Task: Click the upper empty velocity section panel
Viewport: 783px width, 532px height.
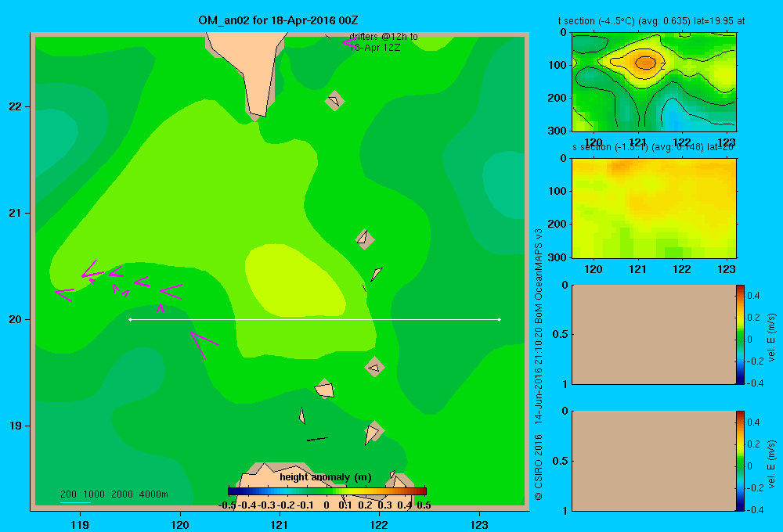Action: pos(653,334)
